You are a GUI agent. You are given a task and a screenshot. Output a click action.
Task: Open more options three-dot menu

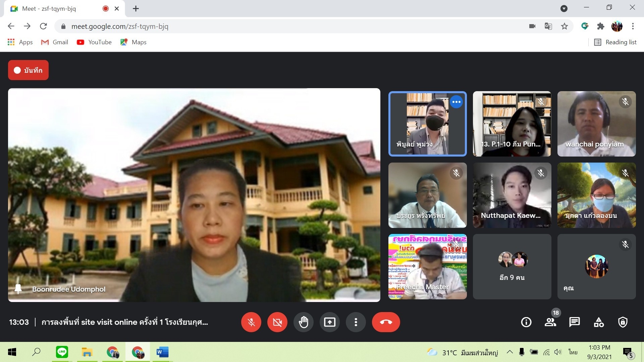point(356,322)
